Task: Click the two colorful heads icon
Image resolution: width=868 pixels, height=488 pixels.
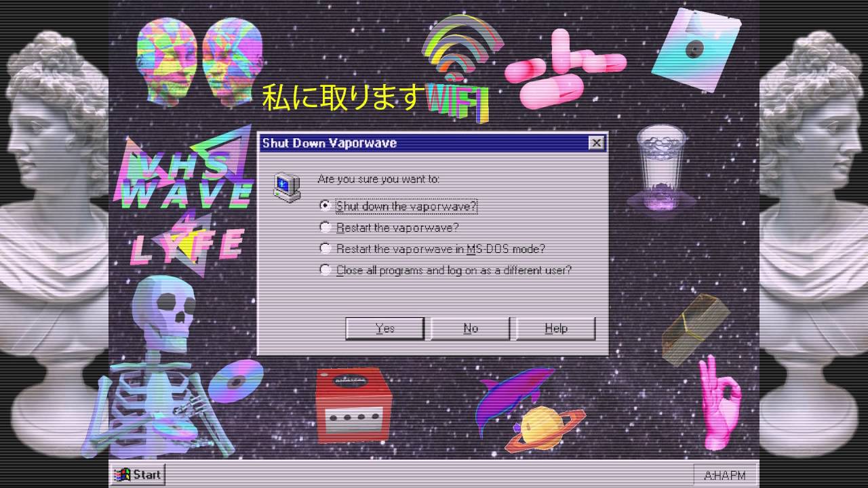Action: (199, 61)
